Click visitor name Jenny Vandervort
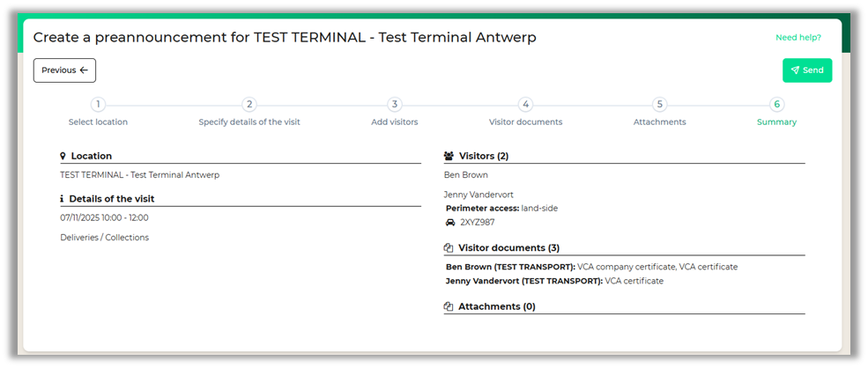Viewport: 868px width, 368px height. click(x=479, y=195)
